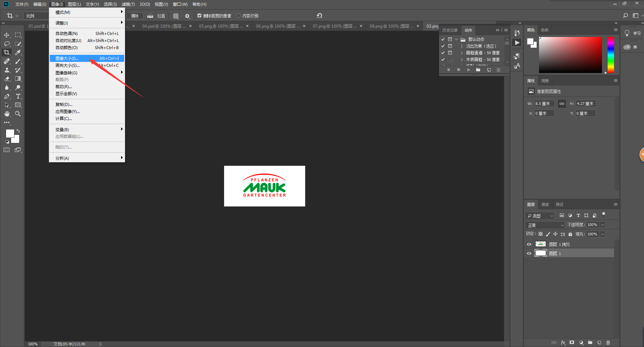644x347 pixels.
Task: Open crop settings gear options
Action: click(x=187, y=16)
